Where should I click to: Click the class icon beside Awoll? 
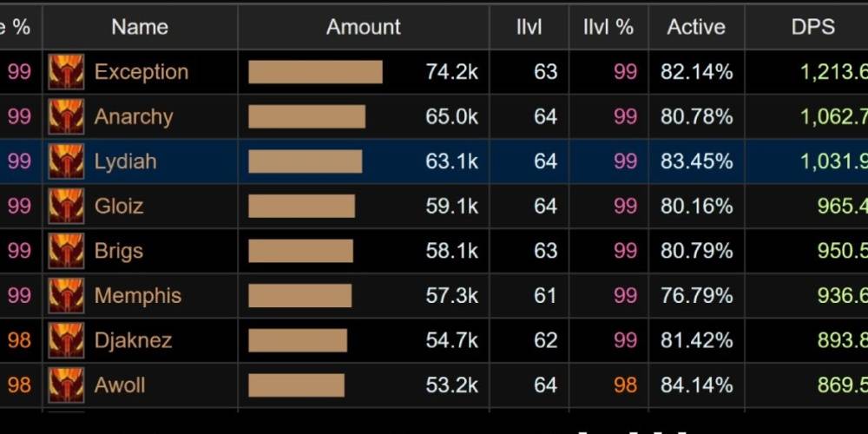click(x=66, y=385)
